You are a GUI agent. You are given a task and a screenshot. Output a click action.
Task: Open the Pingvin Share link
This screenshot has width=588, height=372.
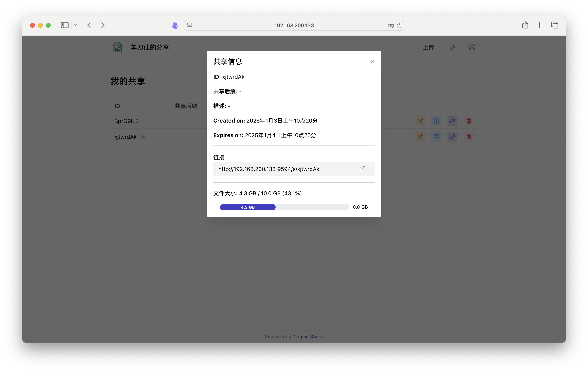tap(307, 337)
